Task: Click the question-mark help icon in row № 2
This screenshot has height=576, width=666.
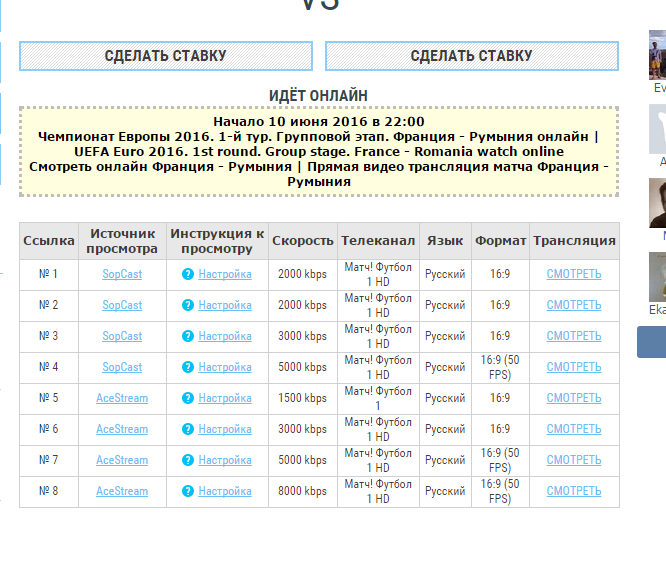Action: coord(188,305)
